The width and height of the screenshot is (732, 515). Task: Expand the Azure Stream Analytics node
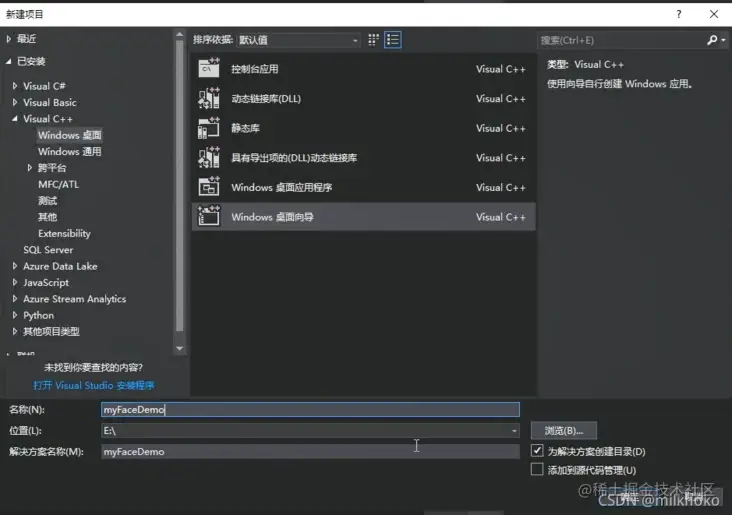click(x=15, y=299)
